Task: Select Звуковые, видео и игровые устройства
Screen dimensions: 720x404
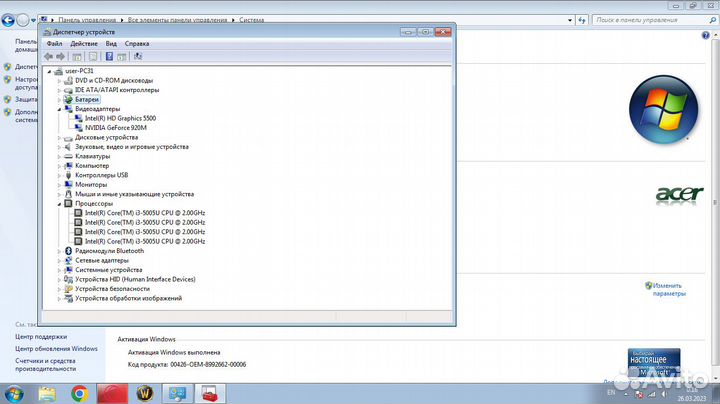Action: point(132,147)
